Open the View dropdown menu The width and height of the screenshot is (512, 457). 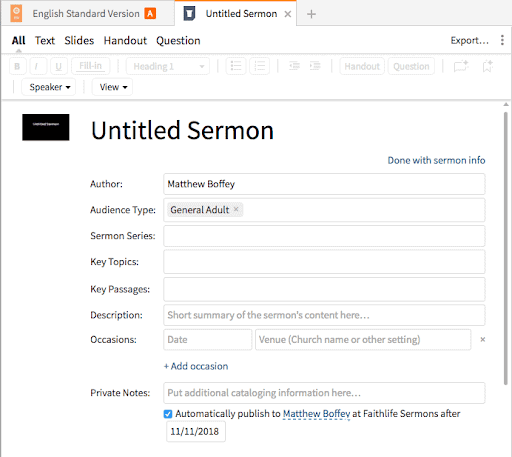pyautogui.click(x=112, y=87)
